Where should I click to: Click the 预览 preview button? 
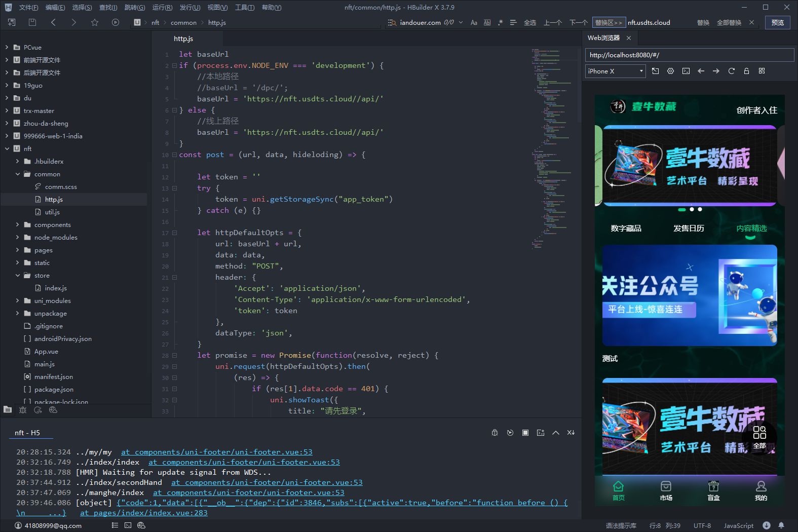tap(778, 22)
